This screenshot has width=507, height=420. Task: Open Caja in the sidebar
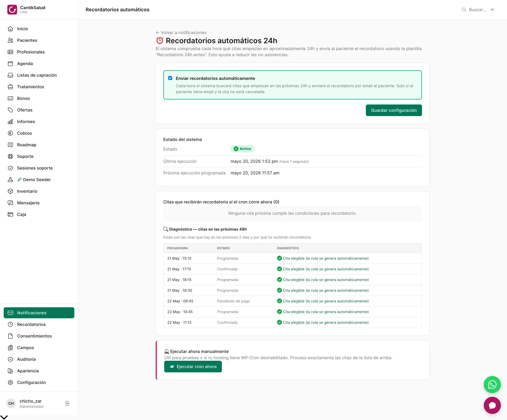(x=39, y=214)
